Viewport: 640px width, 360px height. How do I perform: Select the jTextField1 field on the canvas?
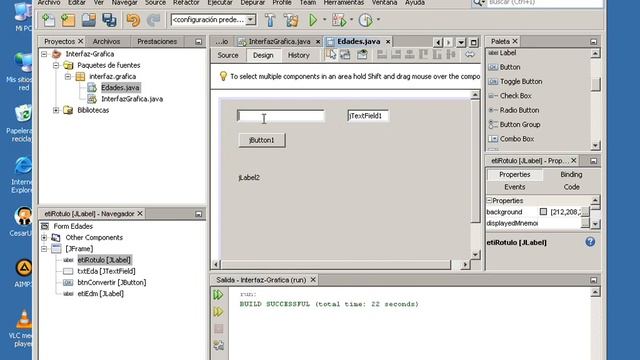(368, 116)
